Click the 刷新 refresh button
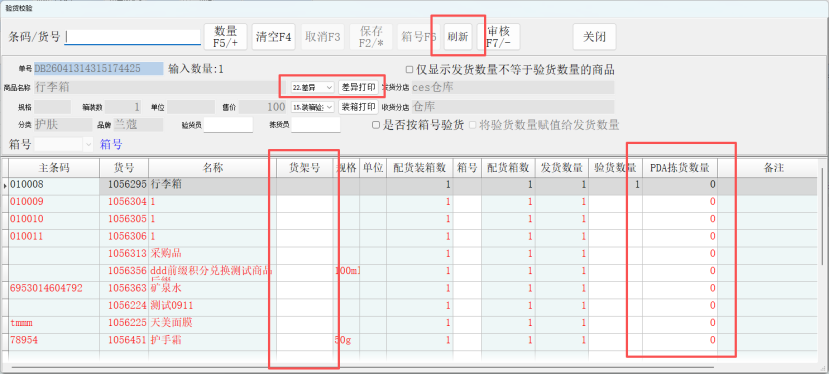The height and width of the screenshot is (374, 829). tap(458, 37)
